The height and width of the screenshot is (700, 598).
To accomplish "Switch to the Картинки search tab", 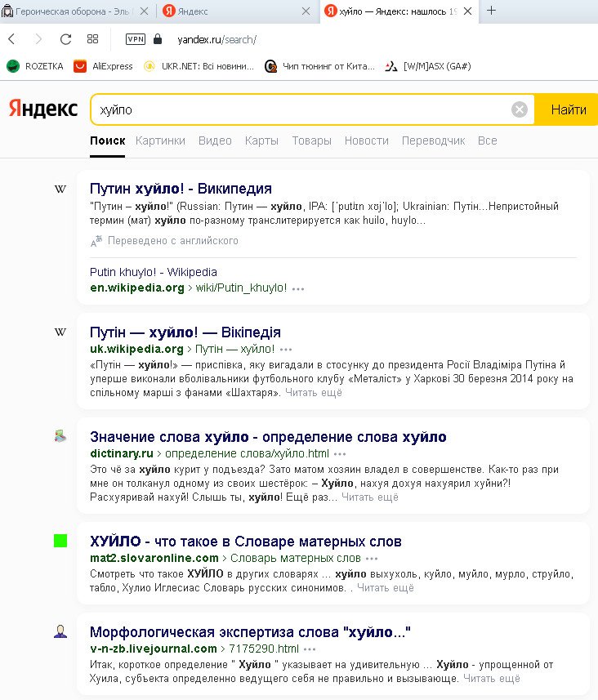I will coord(160,140).
